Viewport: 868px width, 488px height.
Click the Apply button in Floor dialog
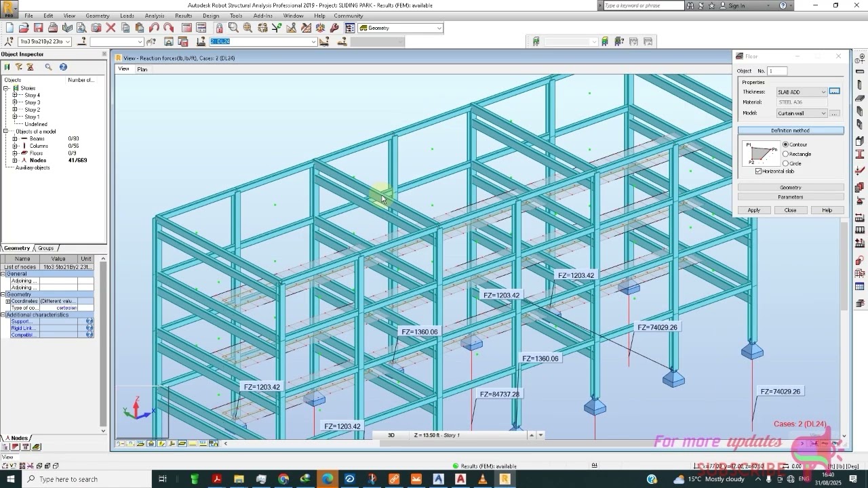(x=754, y=210)
